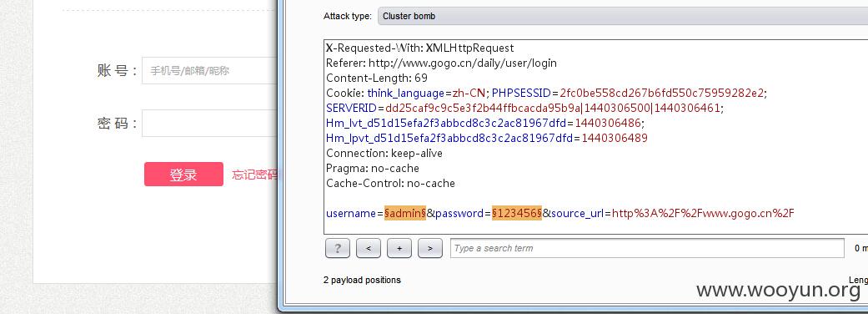Click the 密码 password input field

[208, 123]
